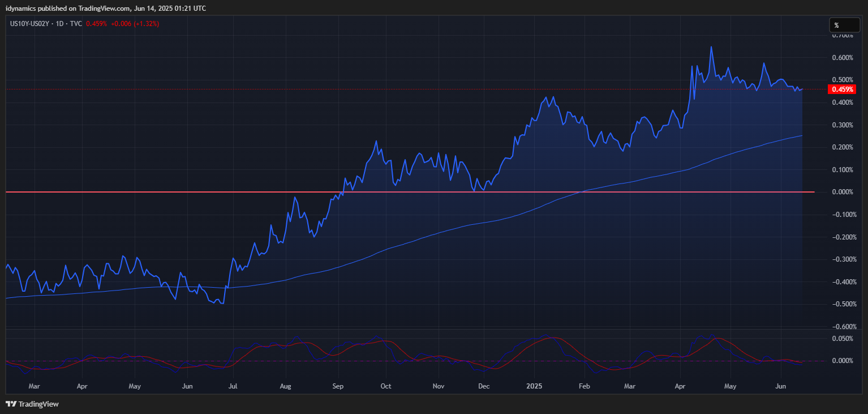Screen dimensions: 868x414
Task: Click the 0.000% label in indicator pane
Action: click(843, 361)
